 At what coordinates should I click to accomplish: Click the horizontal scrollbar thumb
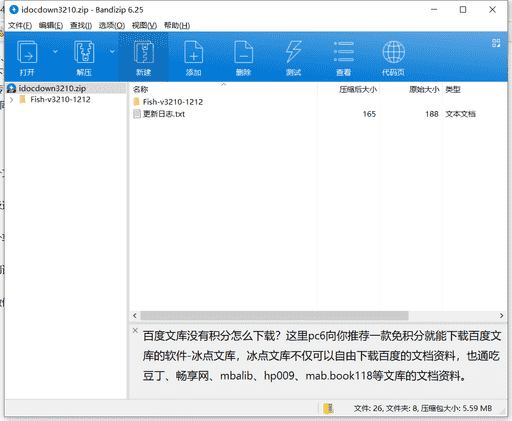pos(274,315)
